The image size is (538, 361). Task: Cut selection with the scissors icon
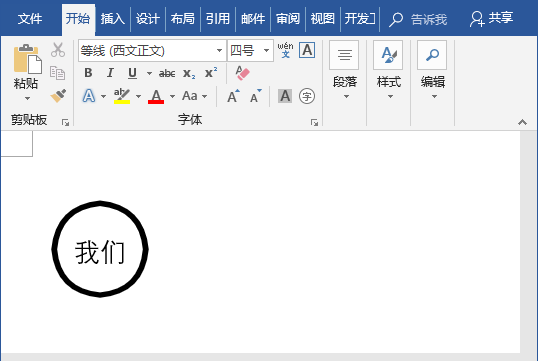pyautogui.click(x=58, y=50)
